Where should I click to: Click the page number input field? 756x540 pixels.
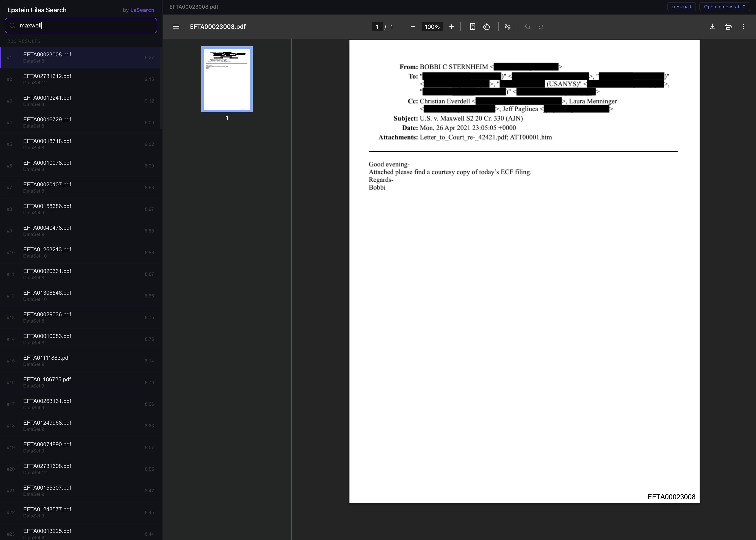377,27
